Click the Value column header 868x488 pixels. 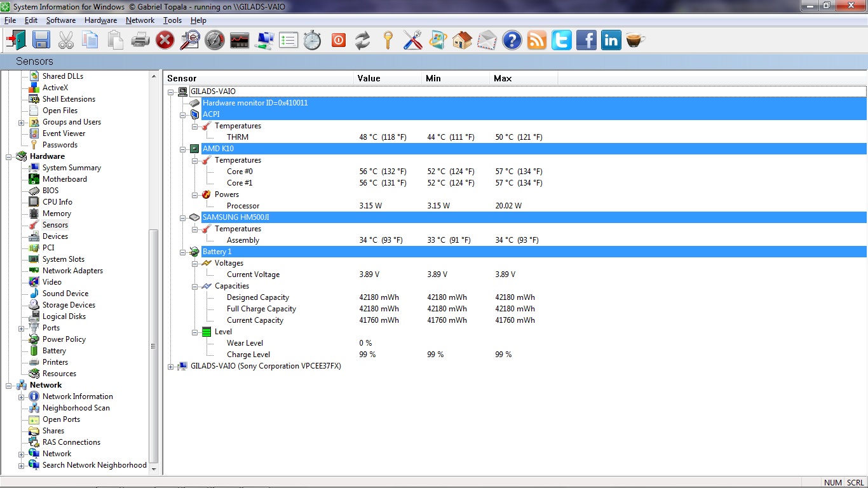pos(388,78)
